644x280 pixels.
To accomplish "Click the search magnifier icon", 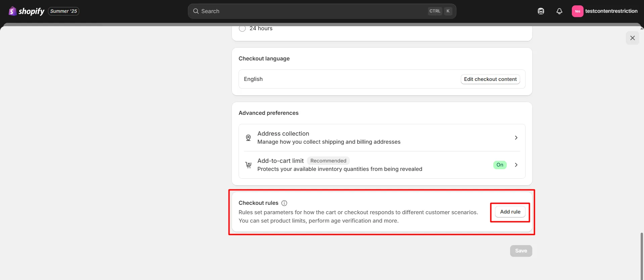I will [x=196, y=11].
